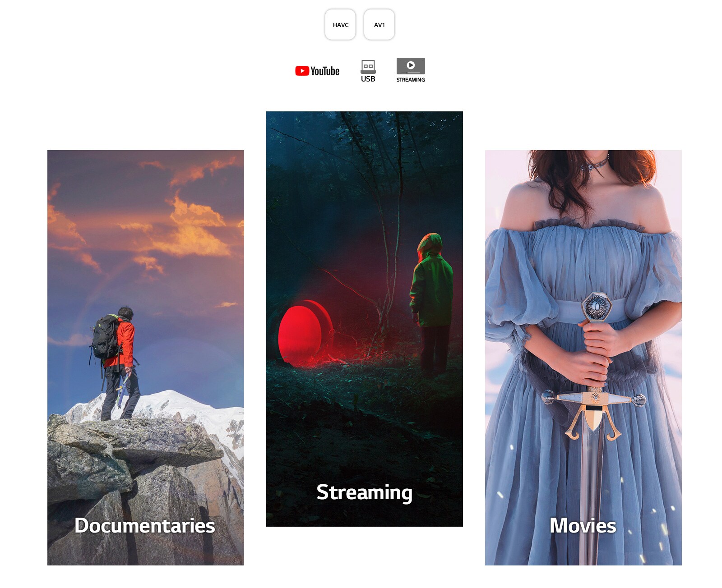Click the play triangle inside the streaming icon
The image size is (722, 588).
pyautogui.click(x=410, y=65)
